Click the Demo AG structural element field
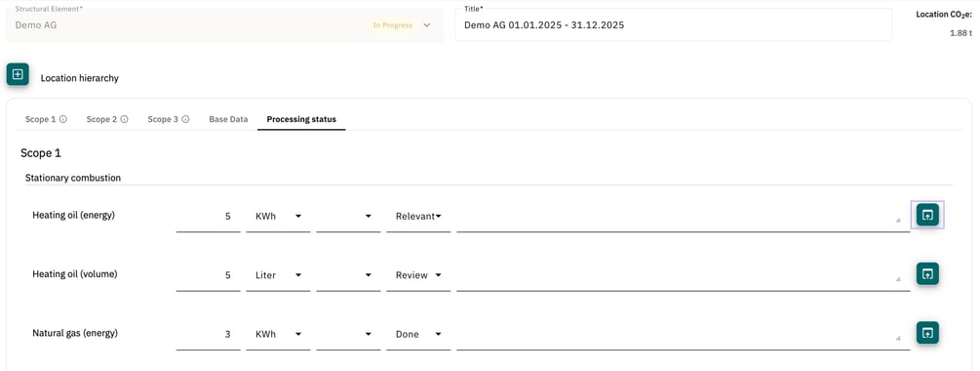 point(224,25)
